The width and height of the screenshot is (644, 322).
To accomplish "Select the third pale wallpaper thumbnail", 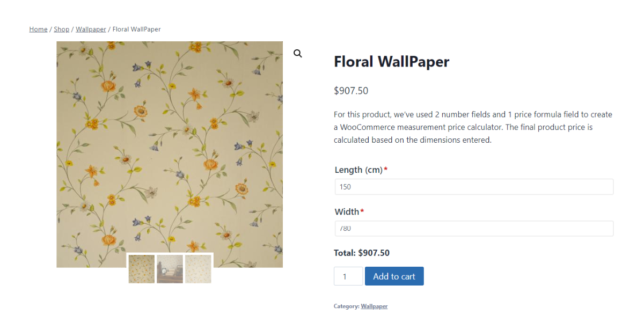I will 198,269.
